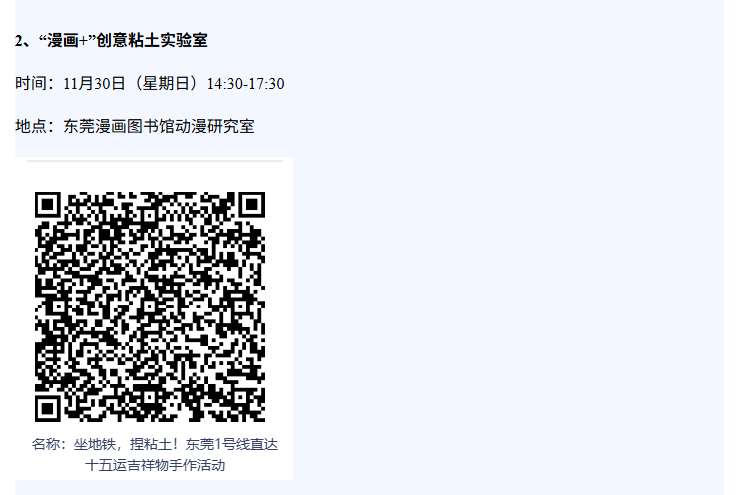Click caption text 东莞1号线直达
The height and width of the screenshot is (495, 741).
click(232, 444)
